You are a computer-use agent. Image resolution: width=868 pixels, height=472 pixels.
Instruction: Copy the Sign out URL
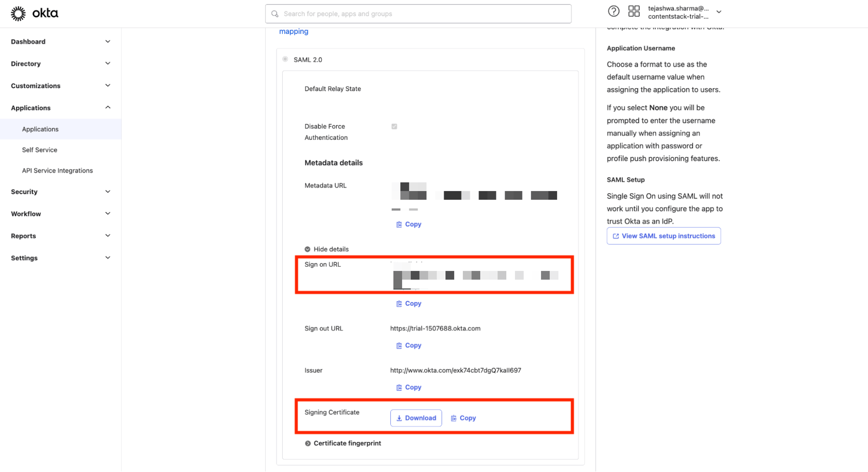pos(408,345)
